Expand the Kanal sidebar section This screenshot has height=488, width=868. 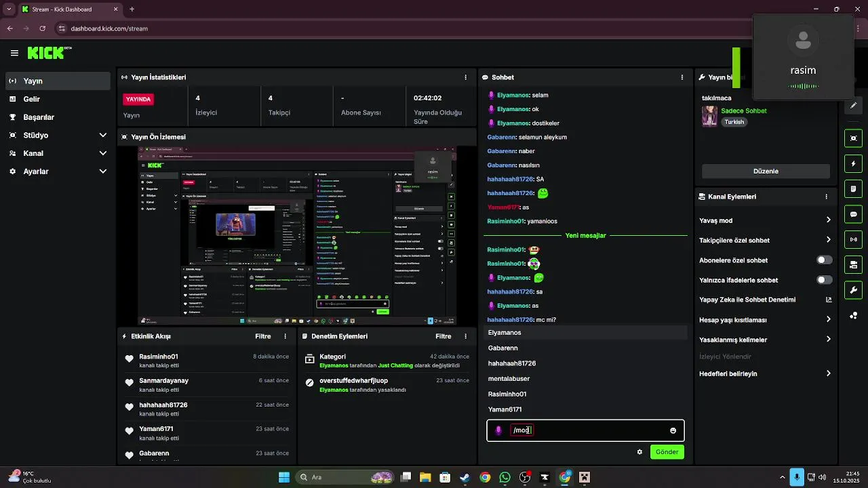point(103,153)
